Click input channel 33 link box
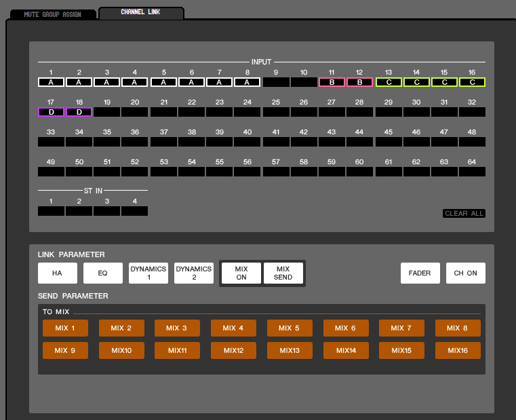 [x=51, y=142]
